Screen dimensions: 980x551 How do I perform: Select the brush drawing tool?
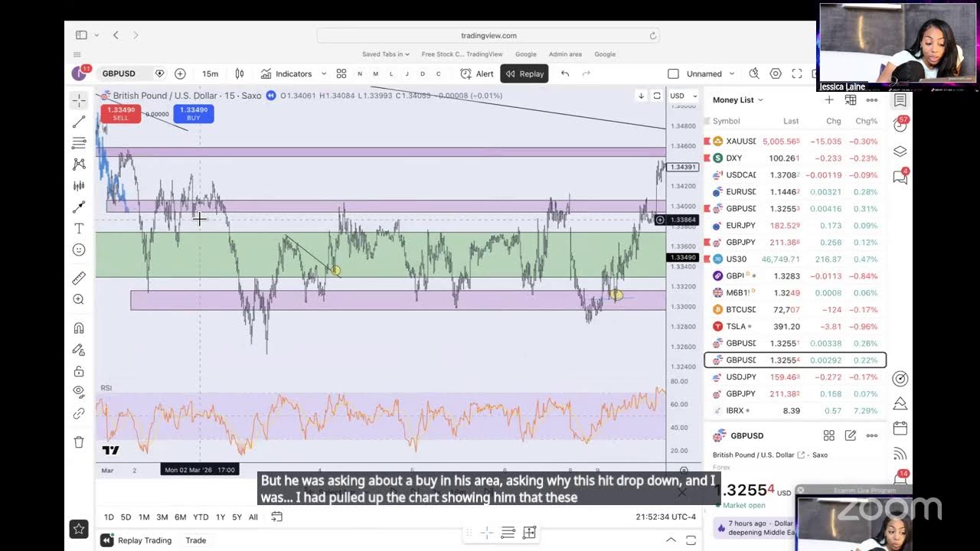pos(79,207)
